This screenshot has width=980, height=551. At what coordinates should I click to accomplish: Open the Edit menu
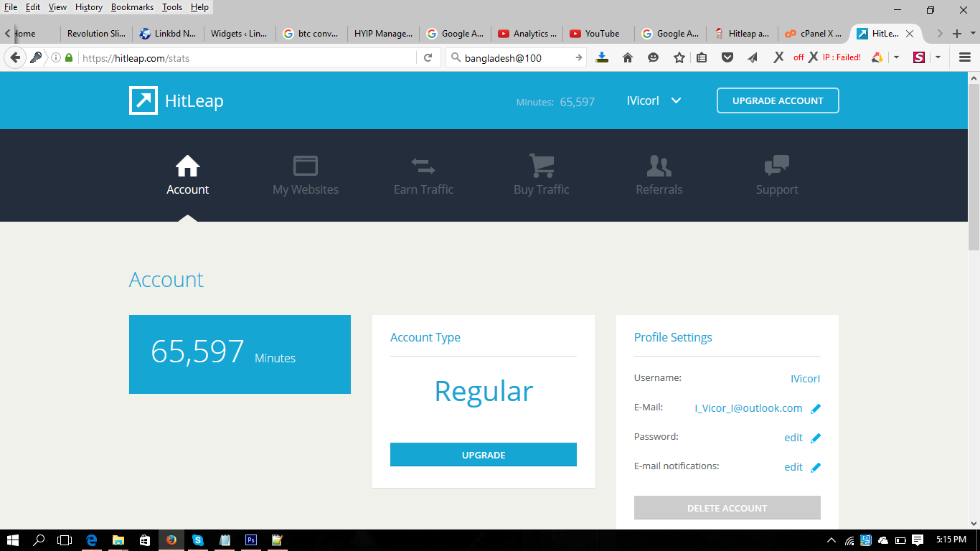coord(33,7)
